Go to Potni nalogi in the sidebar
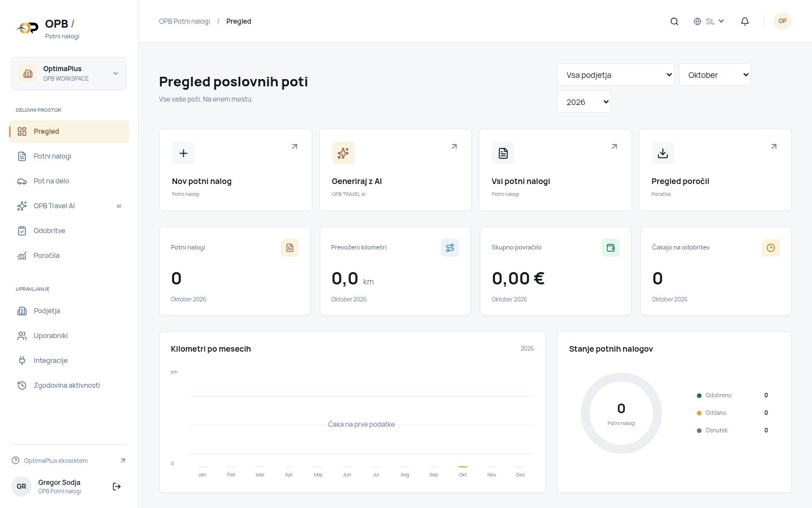This screenshot has width=812, height=508. pos(69,156)
